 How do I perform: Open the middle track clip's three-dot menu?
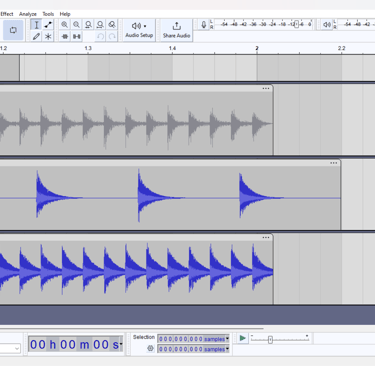tap(333, 163)
